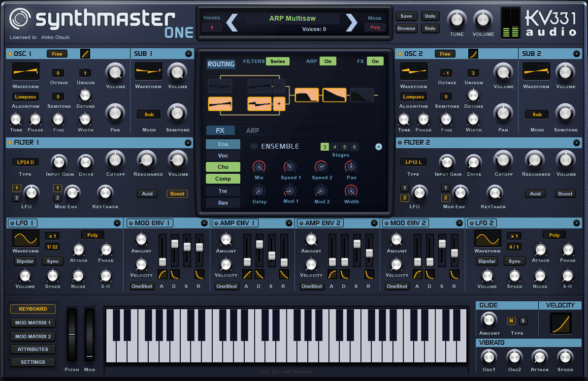Toggle the ARP On switch
This screenshot has height=381, width=588.
point(327,61)
